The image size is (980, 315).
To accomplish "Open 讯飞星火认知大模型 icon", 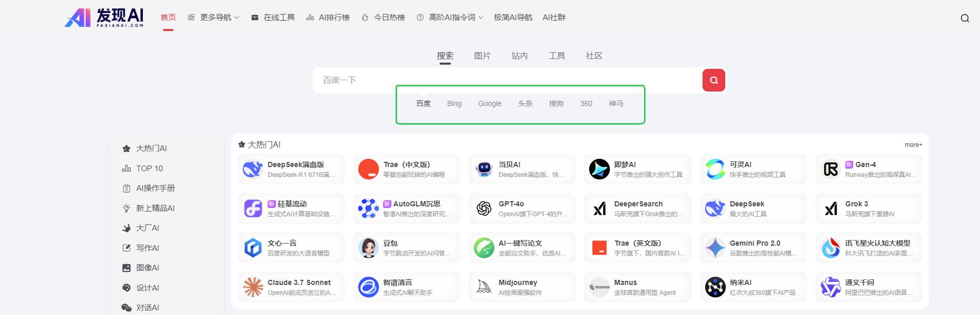I will pyautogui.click(x=831, y=248).
